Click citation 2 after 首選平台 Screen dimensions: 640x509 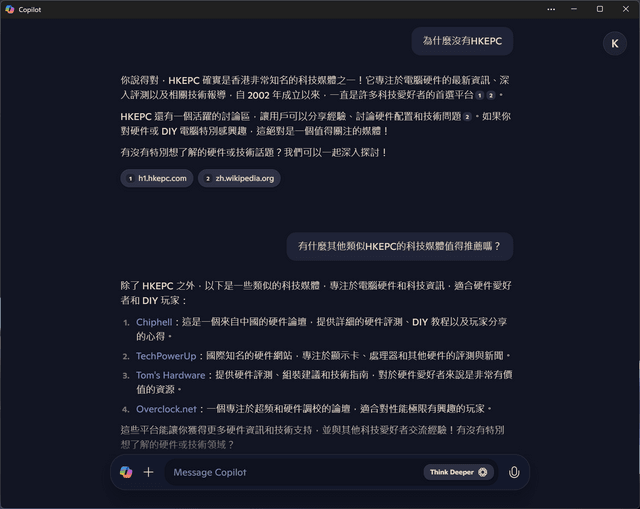(491, 96)
